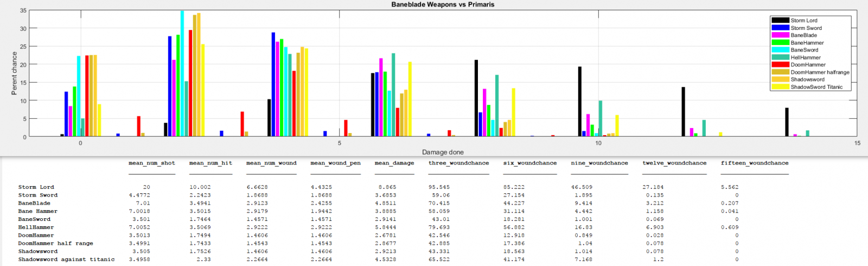
Task: Click the Percent chance y-axis label
Action: tap(14, 73)
